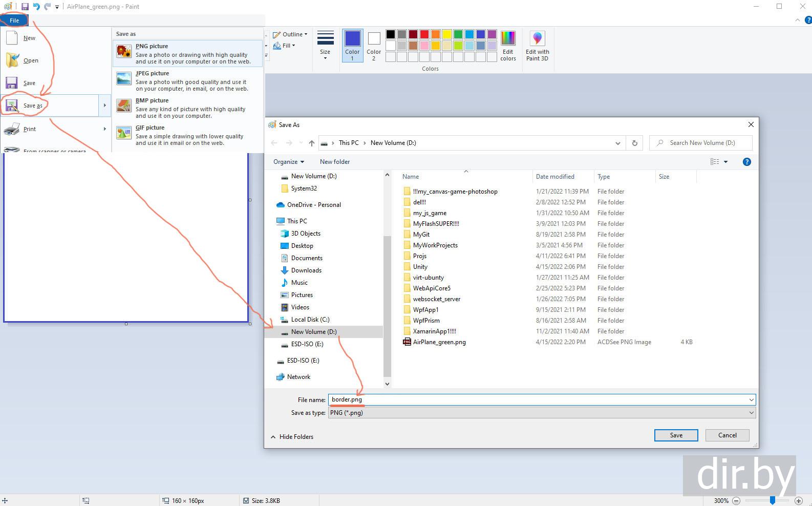Go up one folder level arrow
Screen dimensions: 812x506
311,143
